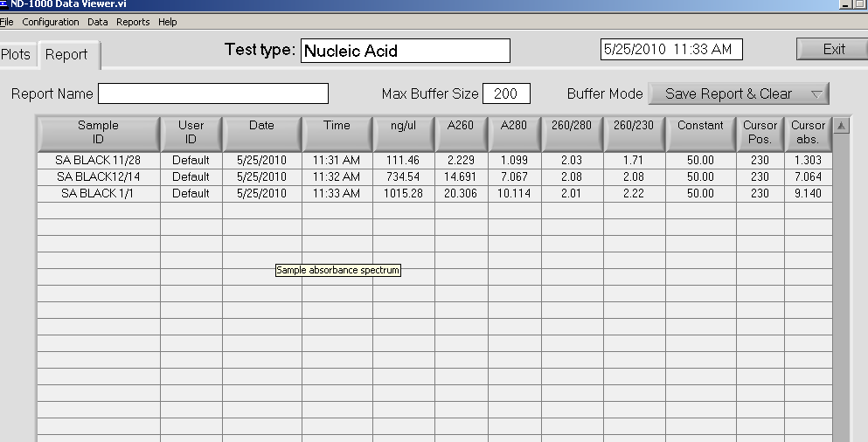Switch to the Plots tab
The height and width of the screenshot is (442, 868).
click(16, 54)
